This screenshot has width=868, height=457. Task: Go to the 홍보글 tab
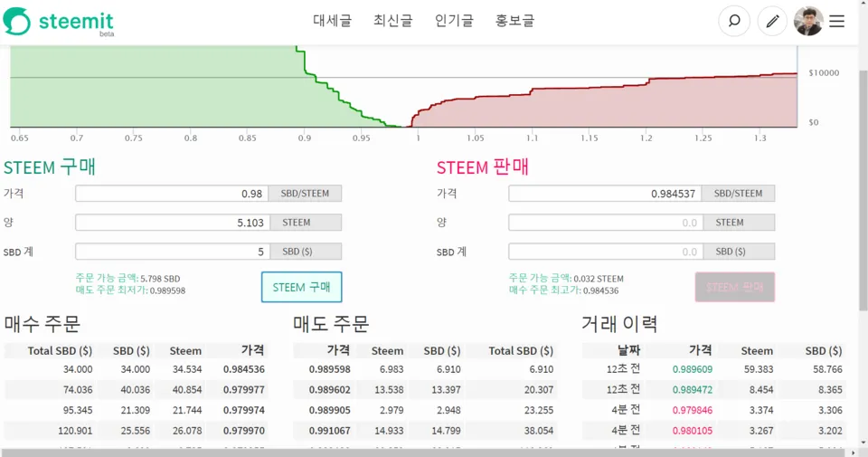click(514, 21)
